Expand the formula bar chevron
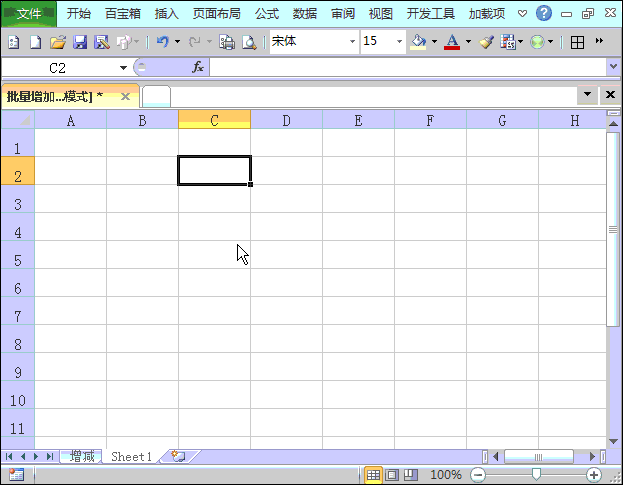 613,67
